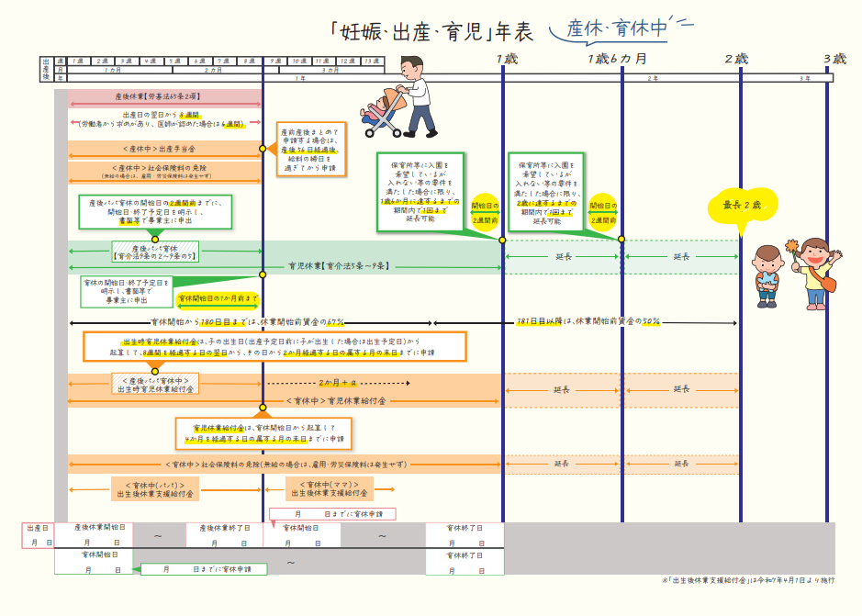Click the yellow dot at 1歳6カ月 line
The image size is (862, 616).
tap(621, 239)
